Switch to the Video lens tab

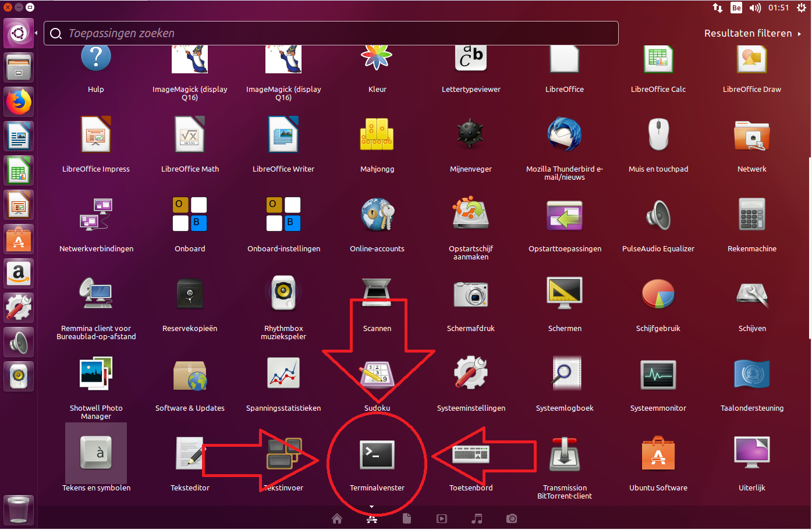click(442, 518)
